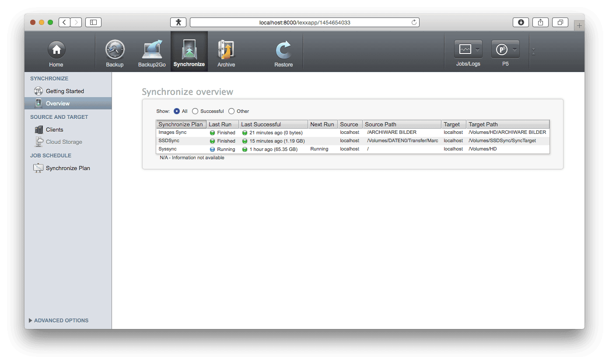Open the Backup module icon
This screenshot has width=609, height=364.
[115, 50]
